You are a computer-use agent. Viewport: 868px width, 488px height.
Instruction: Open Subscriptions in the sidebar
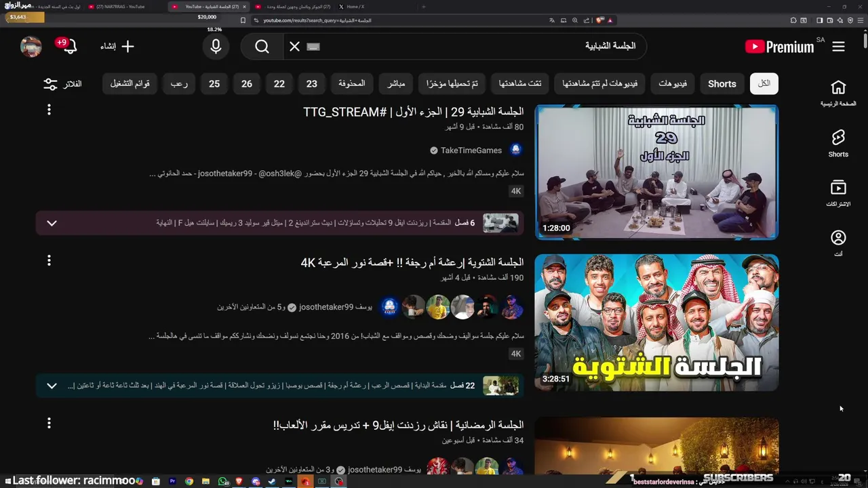[x=838, y=194]
